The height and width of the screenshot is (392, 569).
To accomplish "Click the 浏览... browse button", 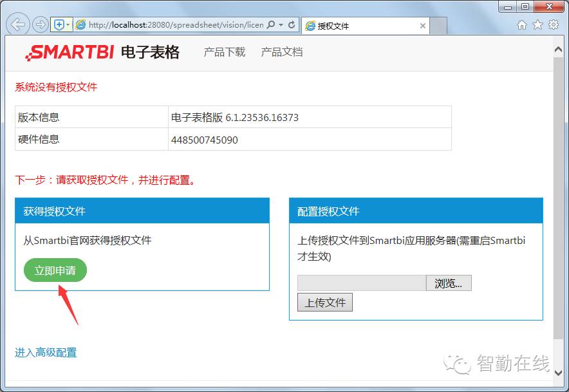I will point(449,283).
